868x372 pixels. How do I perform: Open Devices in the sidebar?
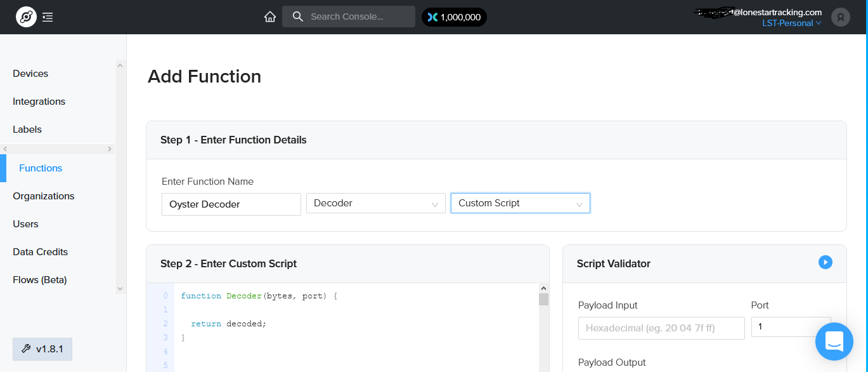tap(30, 74)
